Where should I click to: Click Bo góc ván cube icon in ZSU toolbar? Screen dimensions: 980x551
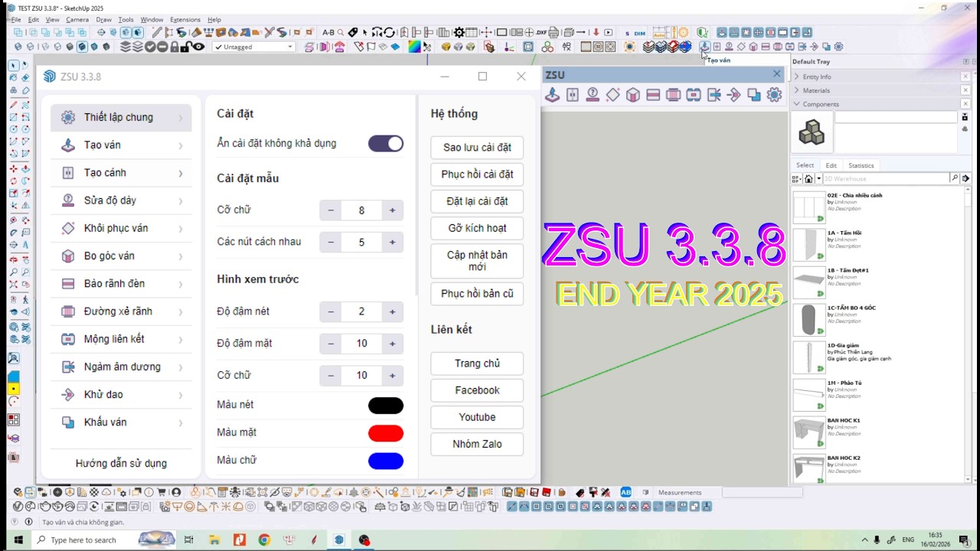point(633,95)
